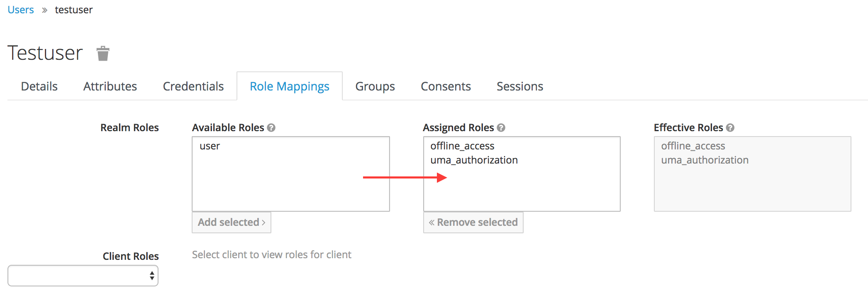This screenshot has height=308, width=868.
Task: Go to the Credentials tab
Action: tap(193, 86)
